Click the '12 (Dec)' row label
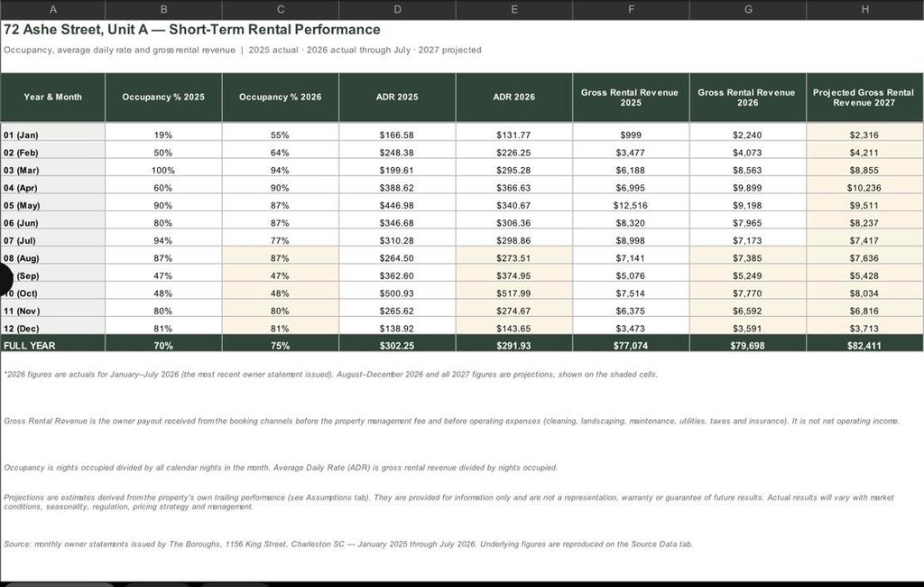The image size is (924, 587). [x=53, y=328]
